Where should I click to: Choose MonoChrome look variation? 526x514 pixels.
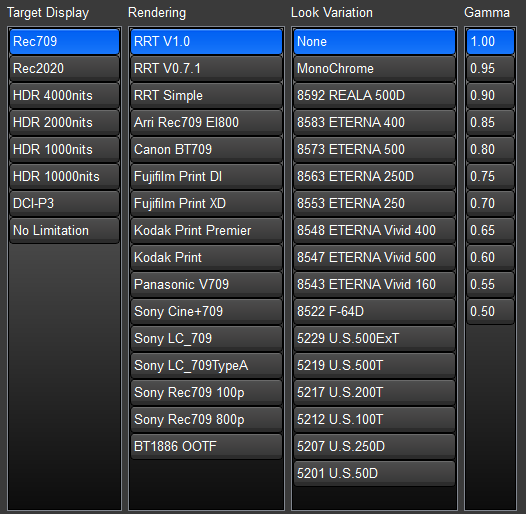[x=374, y=68]
